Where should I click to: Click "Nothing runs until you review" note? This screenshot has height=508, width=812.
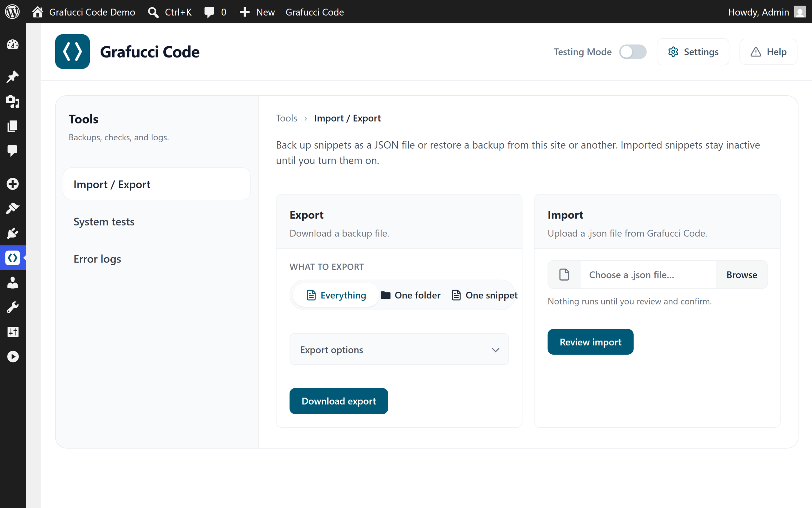(630, 301)
